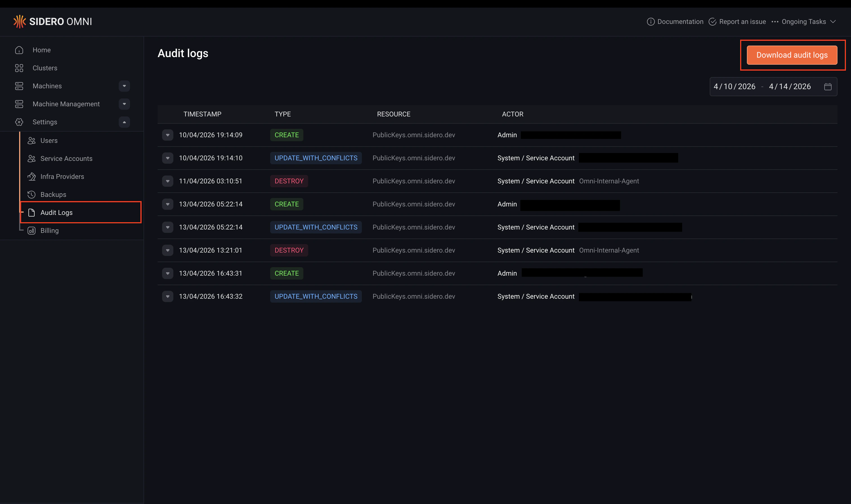This screenshot has width=851, height=504.
Task: Click PublicKeys.omni.sidero.dev in 10/04/2026 19:14:09 row
Action: 414,135
